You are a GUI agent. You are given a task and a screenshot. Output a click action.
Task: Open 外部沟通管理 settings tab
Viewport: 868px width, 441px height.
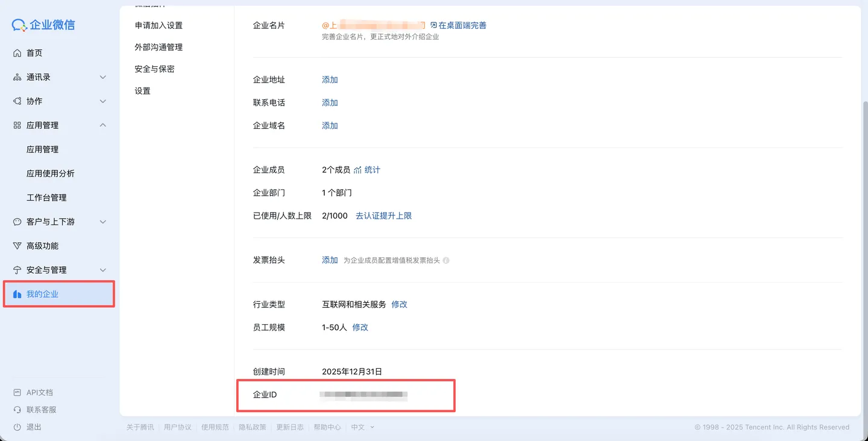pyautogui.click(x=159, y=47)
